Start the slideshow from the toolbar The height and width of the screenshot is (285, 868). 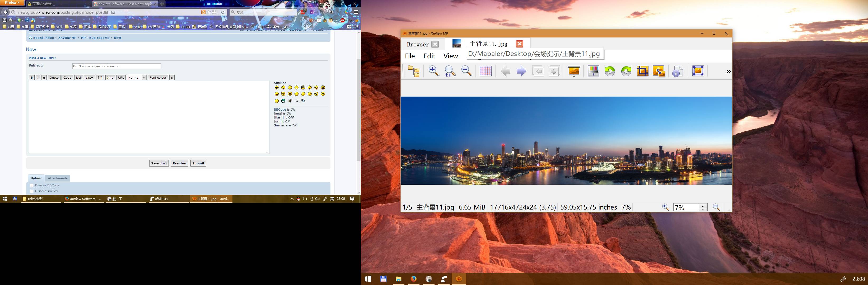click(574, 71)
